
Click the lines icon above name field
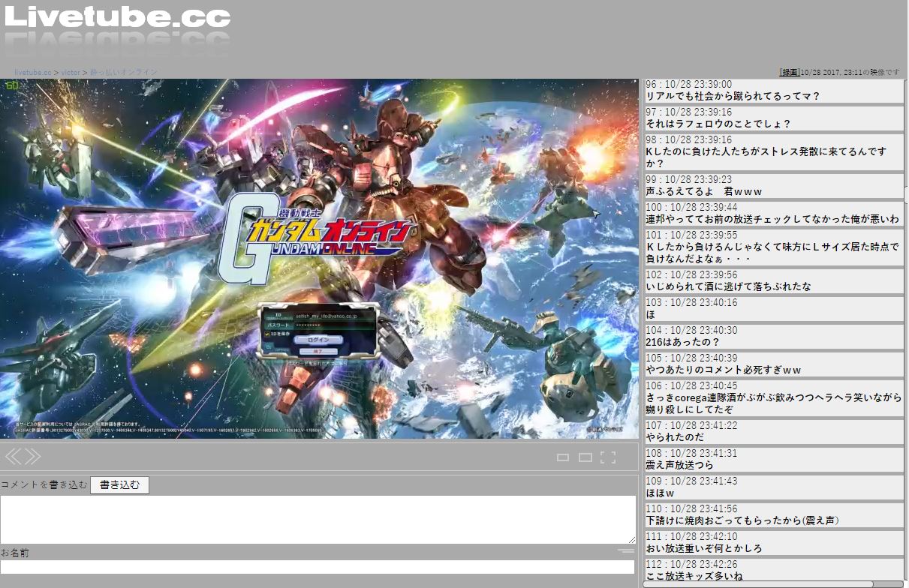[625, 551]
